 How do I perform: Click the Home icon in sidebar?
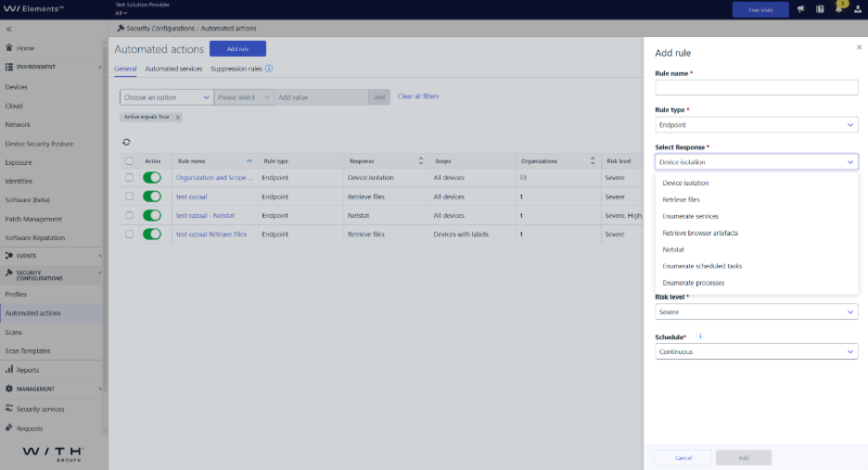[9, 47]
